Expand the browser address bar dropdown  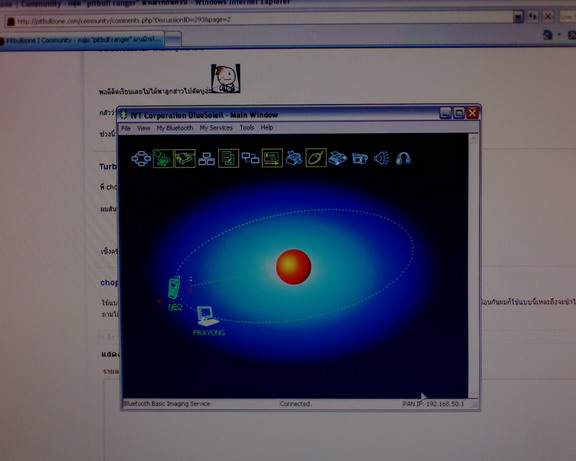pyautogui.click(x=518, y=17)
